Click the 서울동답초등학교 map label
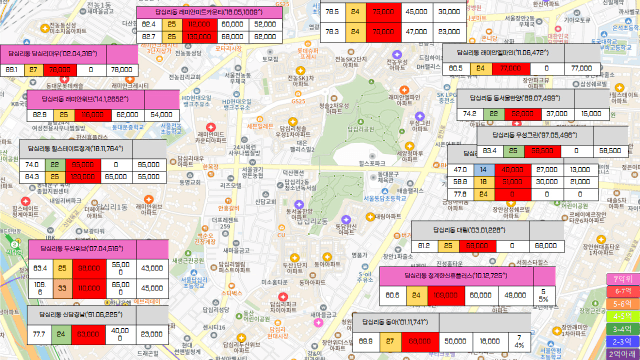The image size is (640, 360). 385,198
